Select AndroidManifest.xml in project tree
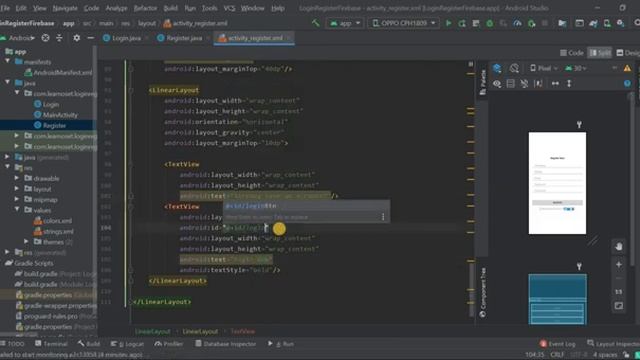The width and height of the screenshot is (640, 360). tap(58, 72)
